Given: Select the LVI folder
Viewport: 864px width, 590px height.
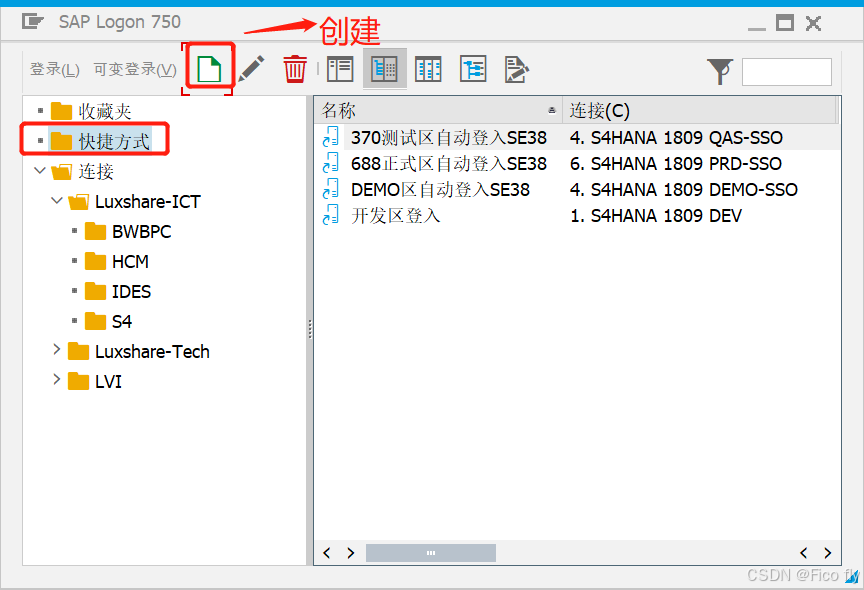Looking at the screenshot, I should 95,381.
